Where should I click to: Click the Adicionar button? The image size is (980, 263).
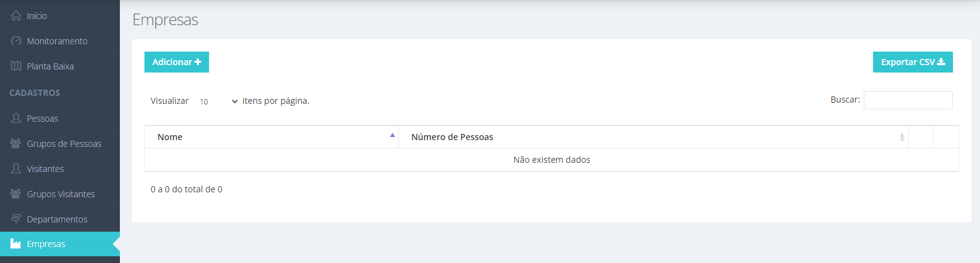pyautogui.click(x=176, y=62)
